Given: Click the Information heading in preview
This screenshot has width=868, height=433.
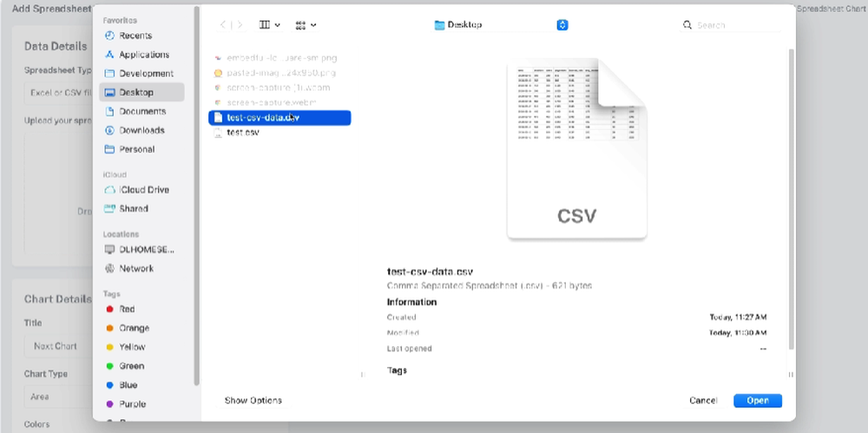Looking at the screenshot, I should (x=411, y=302).
